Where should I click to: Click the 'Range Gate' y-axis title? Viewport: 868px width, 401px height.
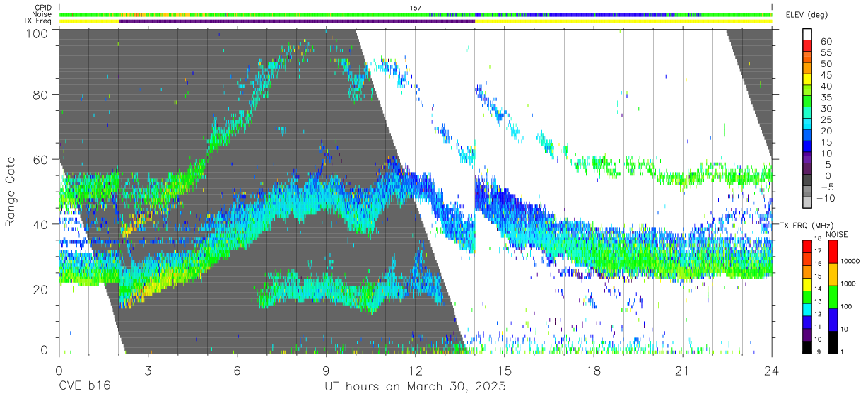coord(11,192)
